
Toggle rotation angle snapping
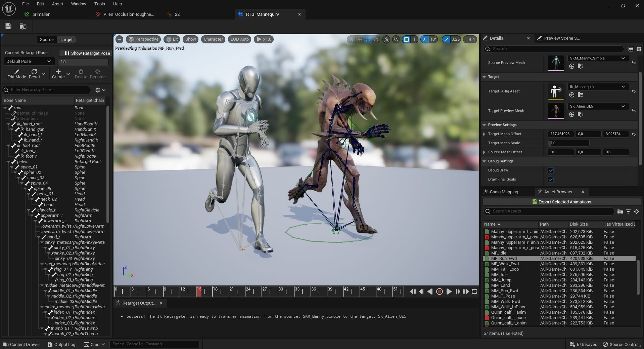coord(425,39)
